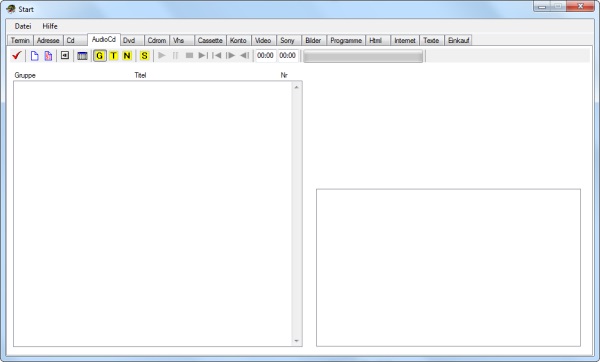Switch to the Internet tab
The height and width of the screenshot is (362, 600).
pyautogui.click(x=405, y=40)
